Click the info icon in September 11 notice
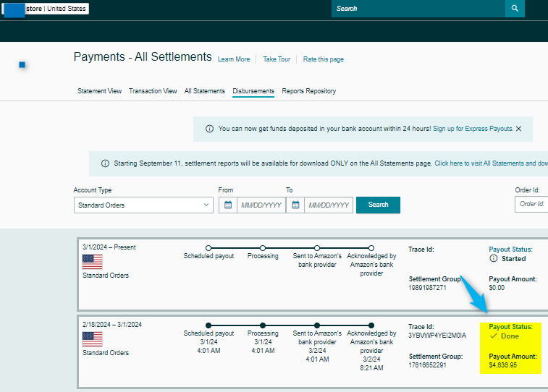The height and width of the screenshot is (392, 548). (x=105, y=163)
